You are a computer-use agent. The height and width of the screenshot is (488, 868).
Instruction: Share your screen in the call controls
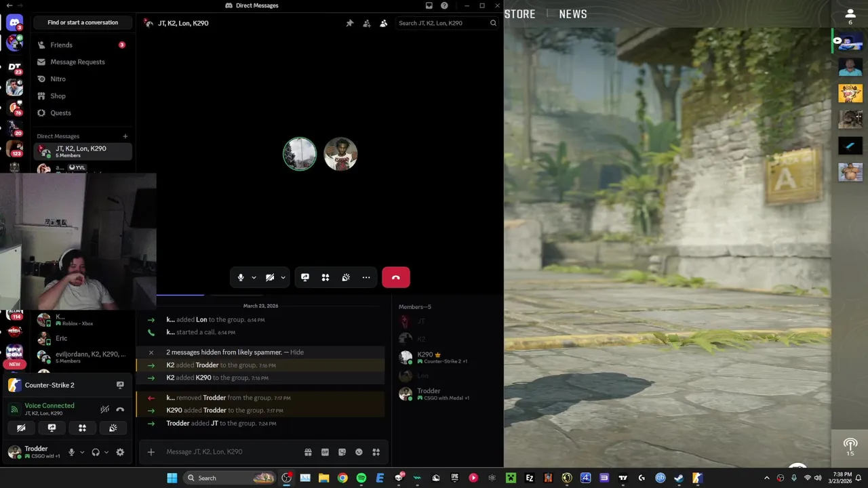[x=305, y=277]
